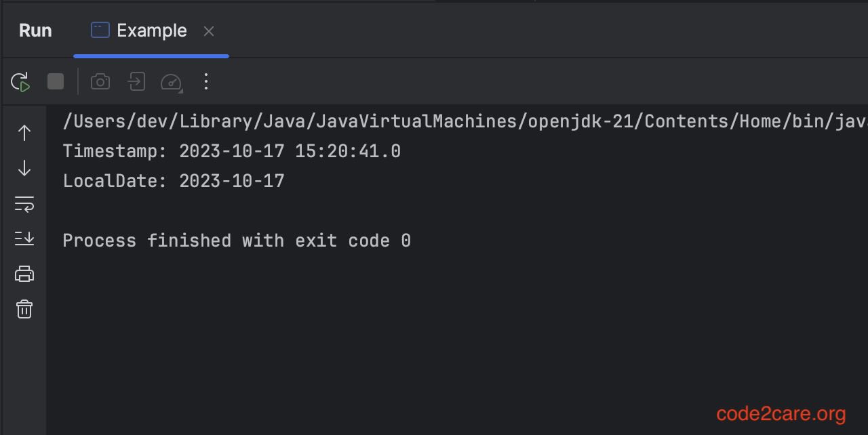Screen dimensions: 868x435
Task: Jump to previous stack trace with up arrow
Action: [x=24, y=133]
